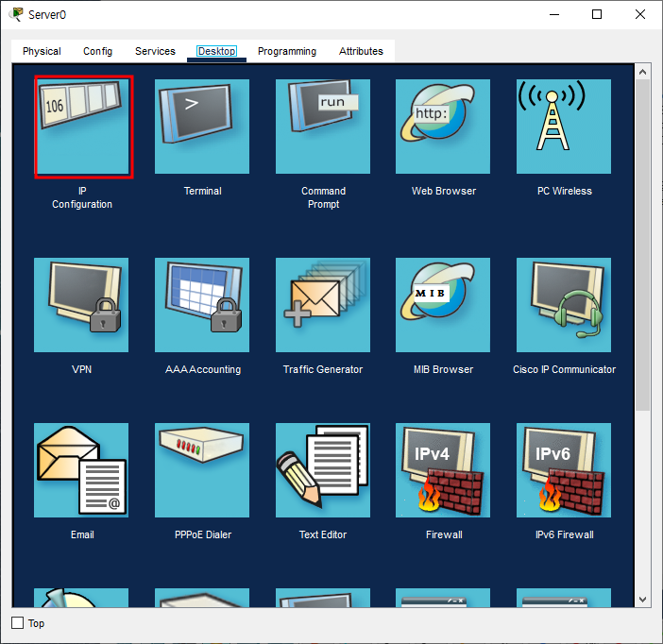The height and width of the screenshot is (644, 663).
Task: Click the scrollbar up arrow
Action: pos(643,72)
